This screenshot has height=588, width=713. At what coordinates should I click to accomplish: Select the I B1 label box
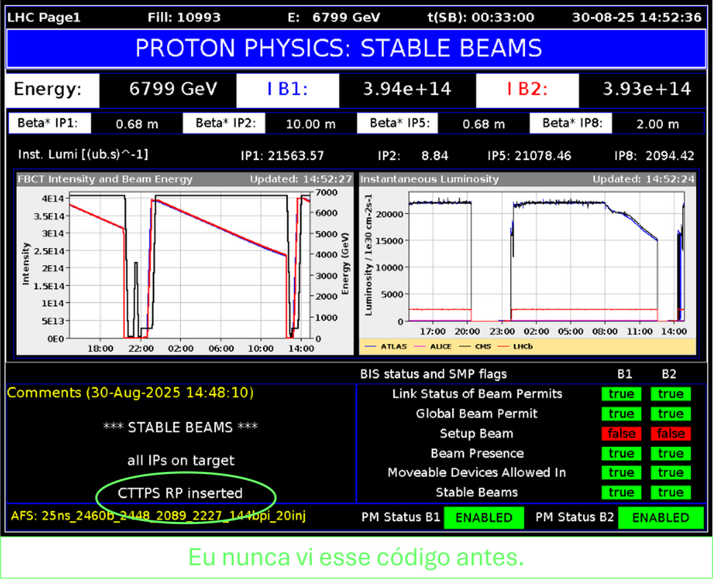[x=287, y=90]
